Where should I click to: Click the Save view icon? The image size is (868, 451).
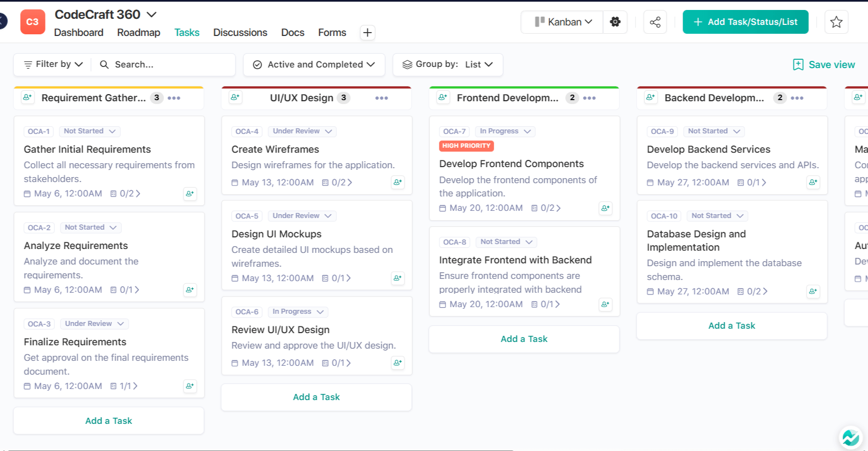tap(798, 64)
